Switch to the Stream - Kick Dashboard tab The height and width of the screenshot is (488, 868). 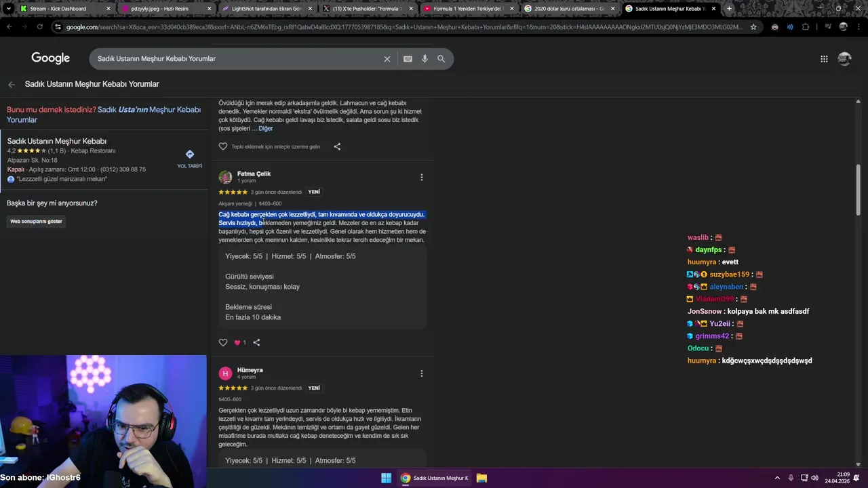[x=66, y=9]
